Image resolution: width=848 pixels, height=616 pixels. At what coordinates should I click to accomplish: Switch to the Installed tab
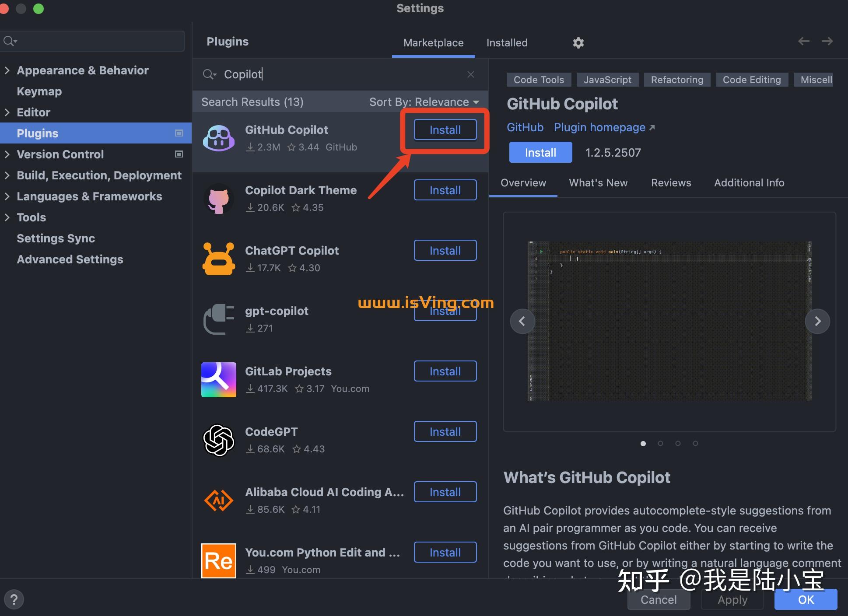(507, 42)
